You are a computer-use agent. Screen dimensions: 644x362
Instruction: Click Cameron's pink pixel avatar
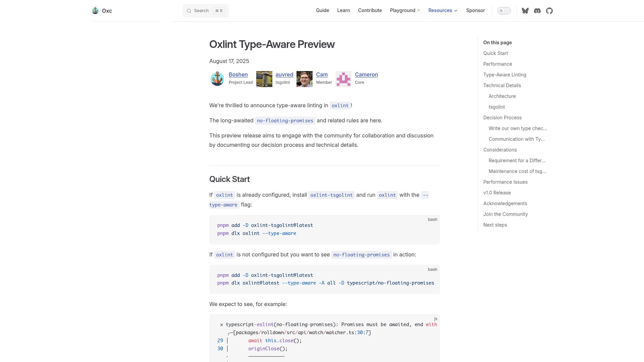click(343, 79)
